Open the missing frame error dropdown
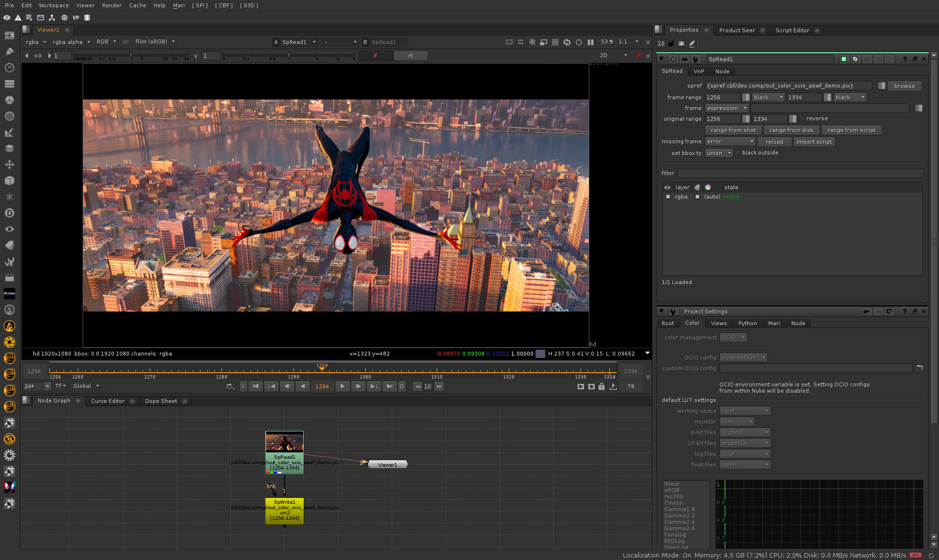Screen dimensions: 939x560 (730, 142)
